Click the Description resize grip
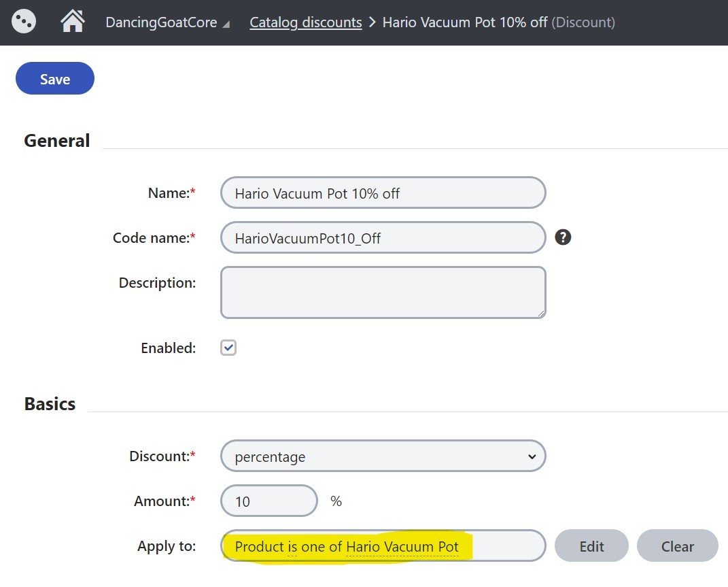Image resolution: width=728 pixels, height=587 pixels. [541, 314]
